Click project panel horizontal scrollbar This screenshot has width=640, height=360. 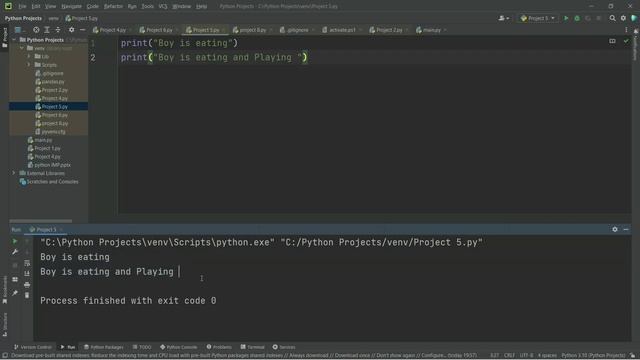41,221
